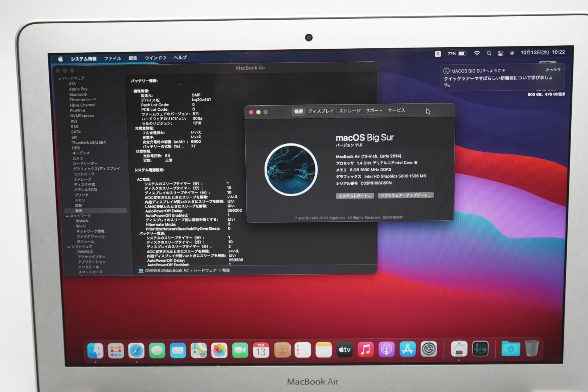Select Wi-Fi under ネットワーク

(81, 226)
